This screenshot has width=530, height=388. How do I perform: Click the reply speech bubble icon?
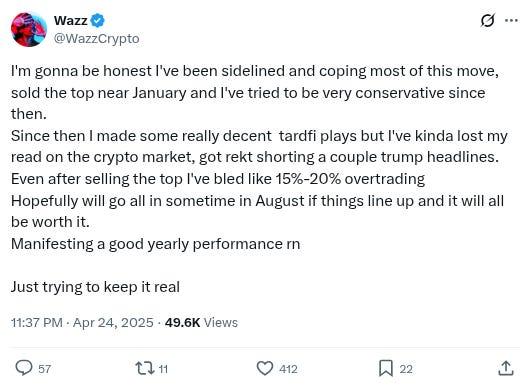[24, 368]
